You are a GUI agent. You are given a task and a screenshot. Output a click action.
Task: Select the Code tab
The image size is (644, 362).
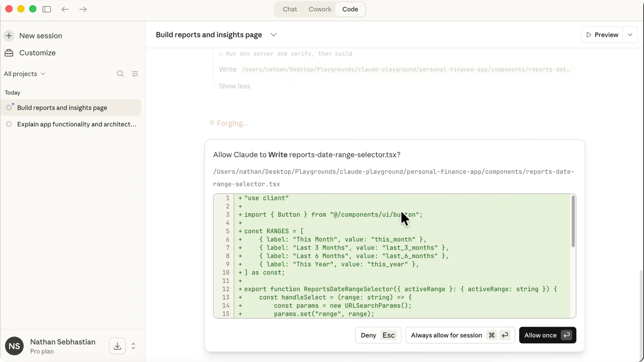click(x=350, y=9)
